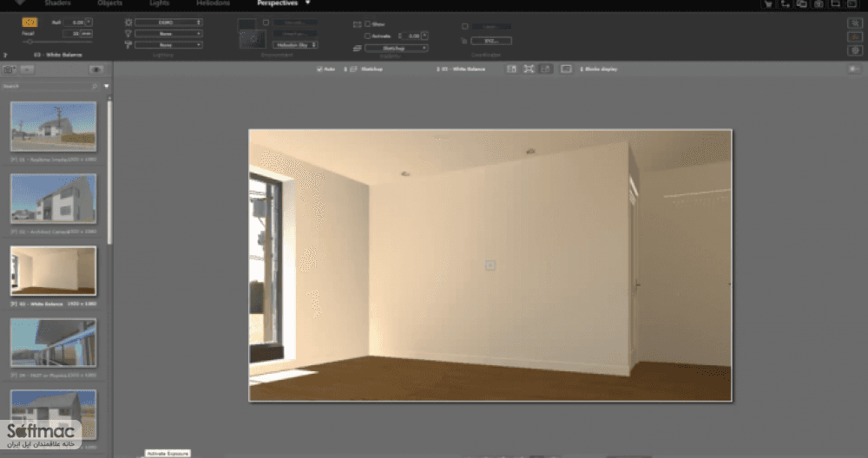
Task: Click the orange camera view icon
Action: [x=30, y=23]
